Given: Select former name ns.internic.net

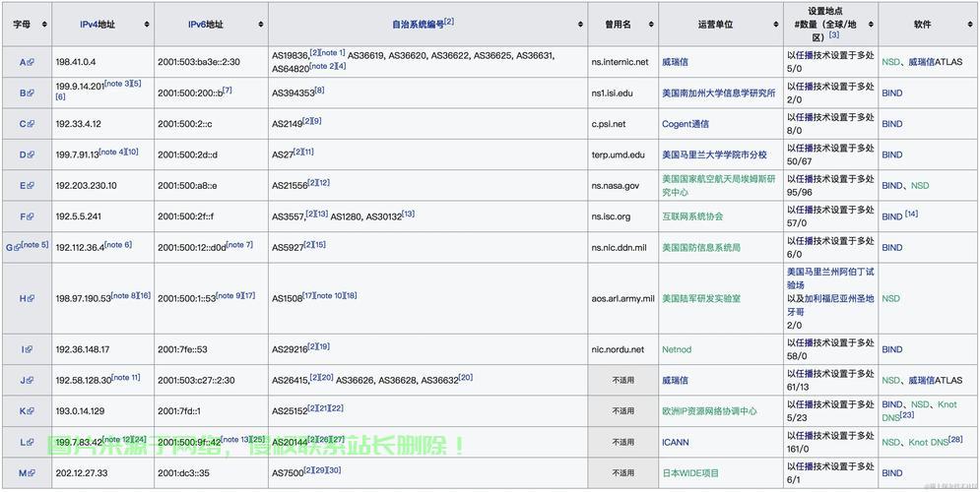Looking at the screenshot, I should tap(620, 62).
